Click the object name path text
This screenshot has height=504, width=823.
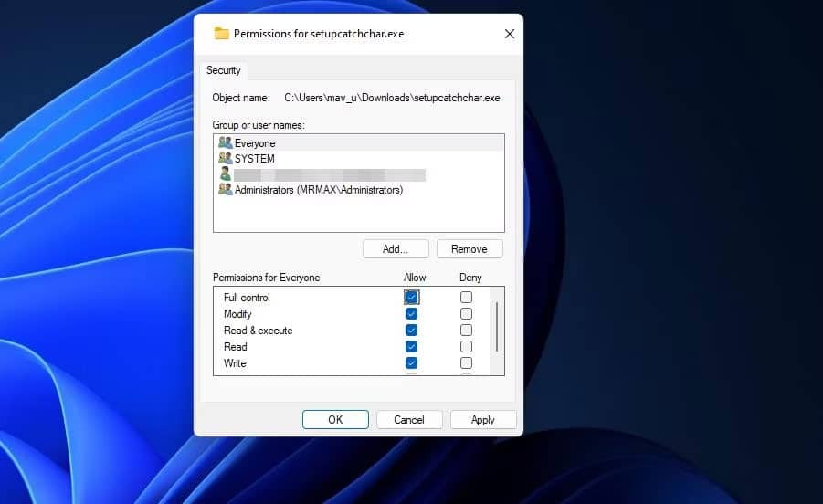[x=392, y=98]
